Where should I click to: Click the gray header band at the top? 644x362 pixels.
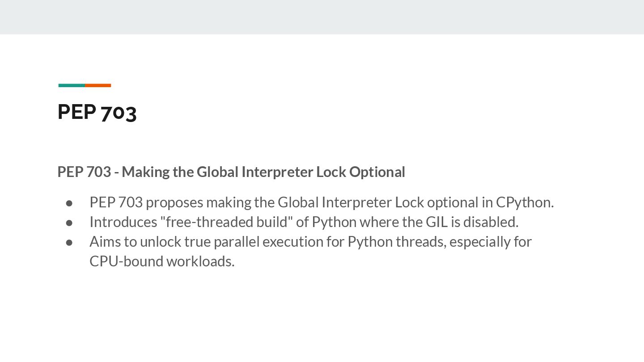[322, 17]
